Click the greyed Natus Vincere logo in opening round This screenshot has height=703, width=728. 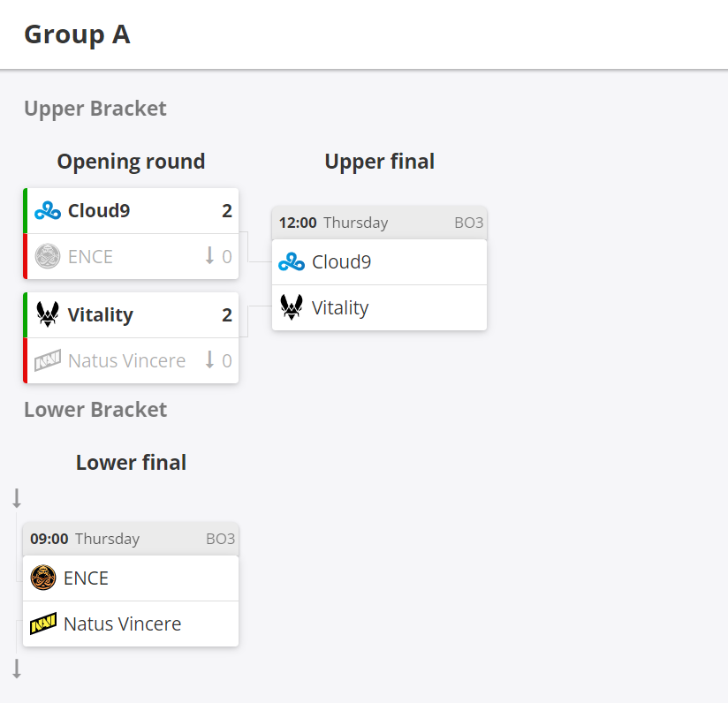(48, 360)
